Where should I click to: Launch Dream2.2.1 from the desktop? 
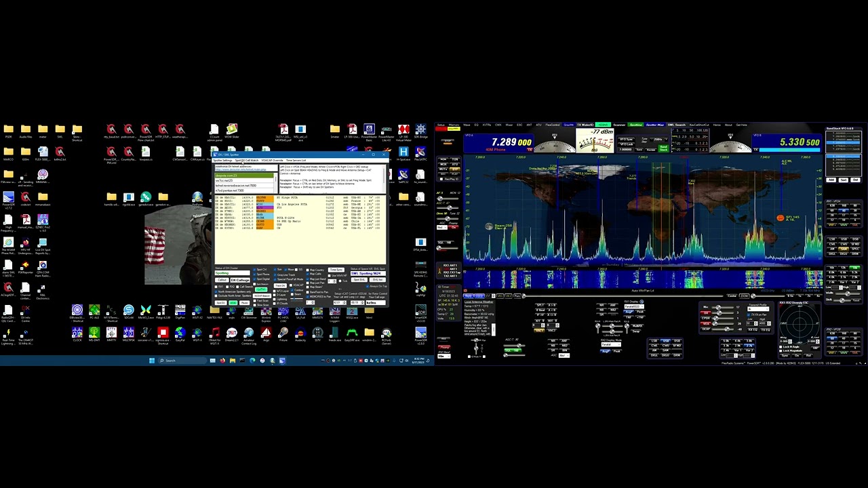(232, 334)
